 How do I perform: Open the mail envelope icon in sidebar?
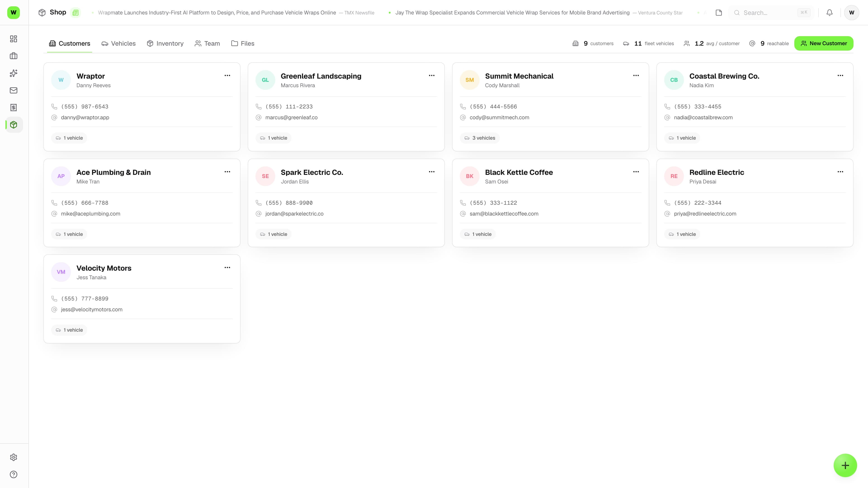tap(14, 90)
